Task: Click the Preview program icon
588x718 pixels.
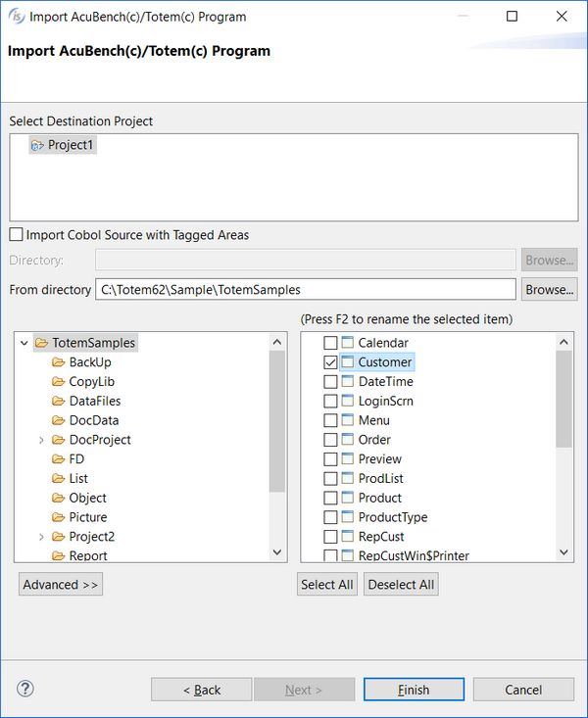Action: tap(348, 458)
